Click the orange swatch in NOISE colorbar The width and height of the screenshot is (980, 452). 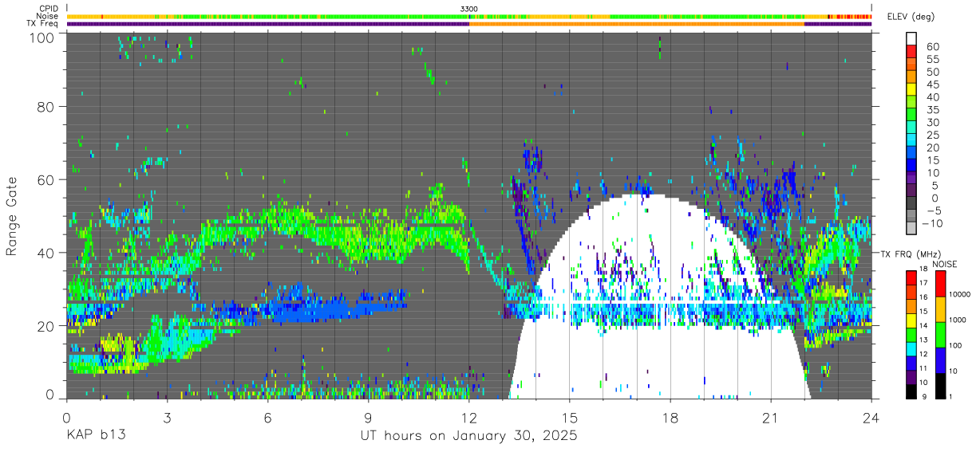tap(939, 309)
